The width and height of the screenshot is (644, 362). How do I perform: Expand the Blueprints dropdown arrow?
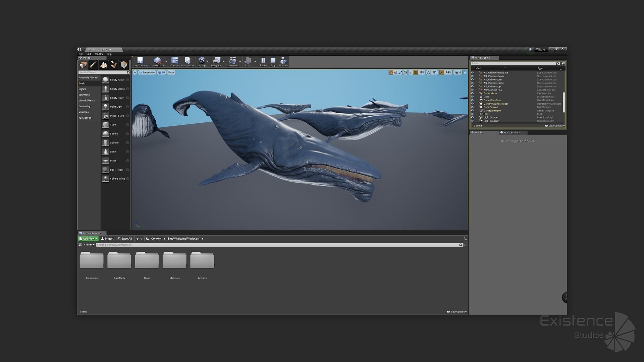coord(224,62)
